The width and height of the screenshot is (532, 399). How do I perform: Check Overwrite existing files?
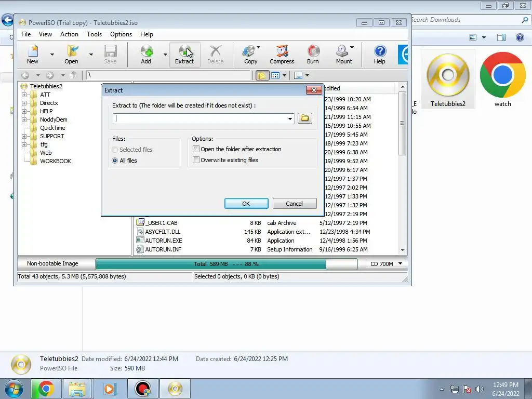196,160
